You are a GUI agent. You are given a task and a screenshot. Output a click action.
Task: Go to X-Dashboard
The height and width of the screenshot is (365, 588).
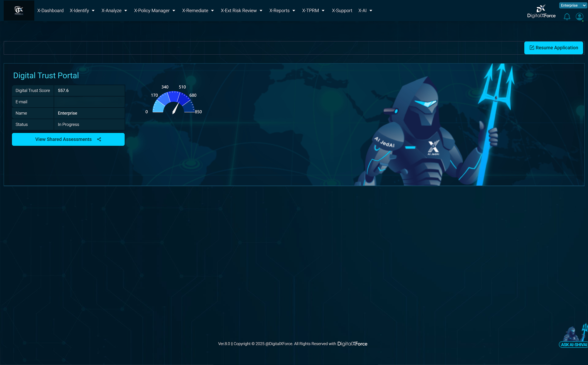(x=50, y=11)
